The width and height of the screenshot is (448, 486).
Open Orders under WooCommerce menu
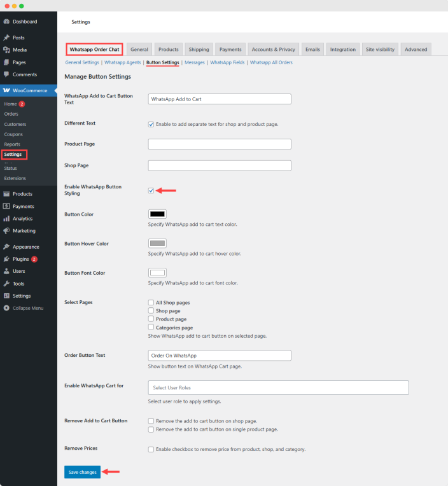tap(11, 114)
